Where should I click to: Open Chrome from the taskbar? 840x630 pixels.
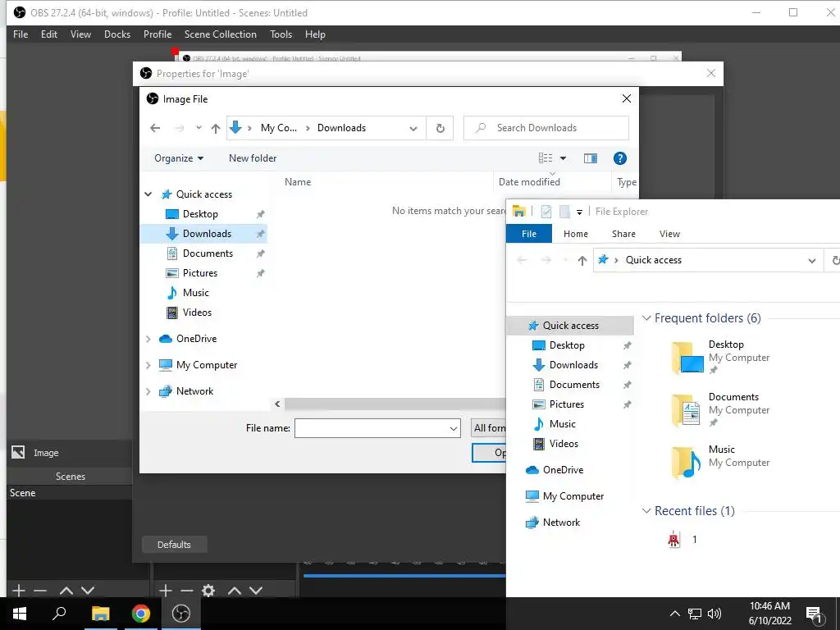point(140,614)
